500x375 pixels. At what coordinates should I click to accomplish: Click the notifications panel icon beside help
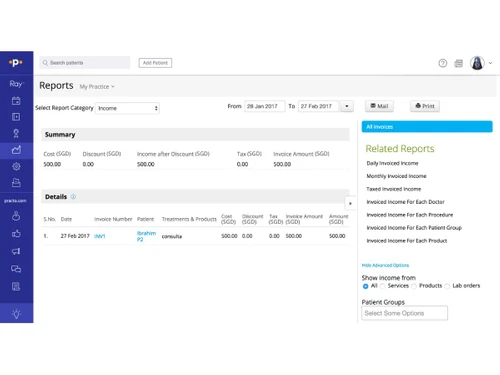click(x=459, y=63)
